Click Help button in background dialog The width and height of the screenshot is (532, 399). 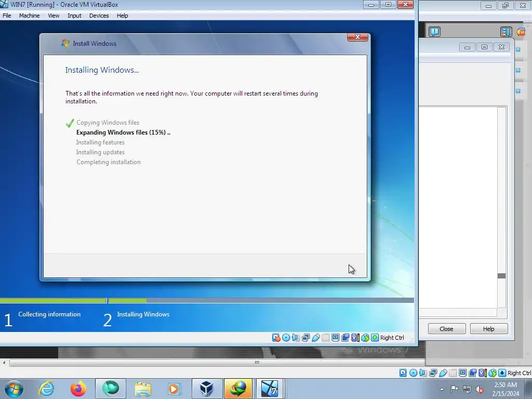pyautogui.click(x=488, y=329)
